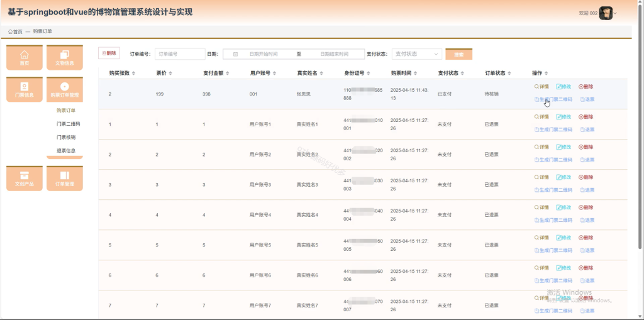Click the 购票订单 breadcrumb item
644x320 pixels.
pyautogui.click(x=42, y=31)
